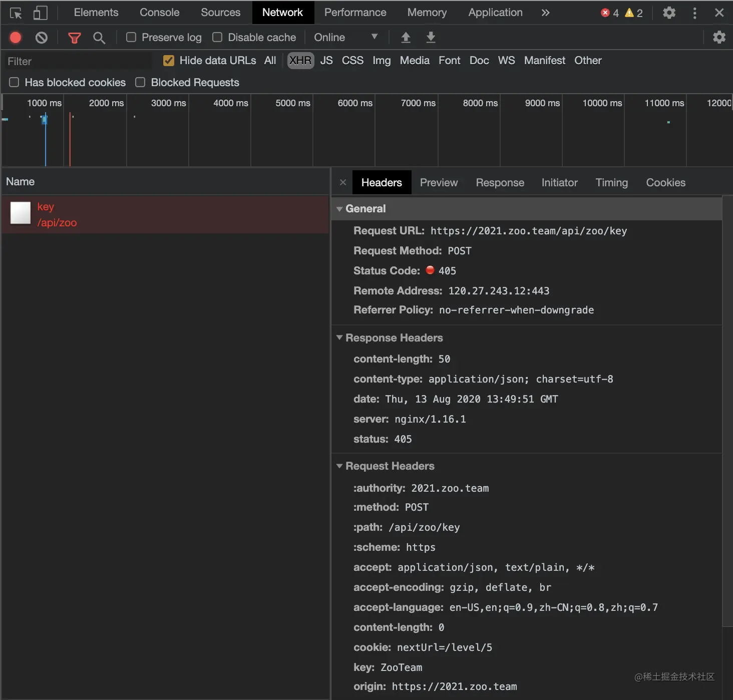
Task: Toggle the device toolbar icon
Action: click(x=40, y=13)
